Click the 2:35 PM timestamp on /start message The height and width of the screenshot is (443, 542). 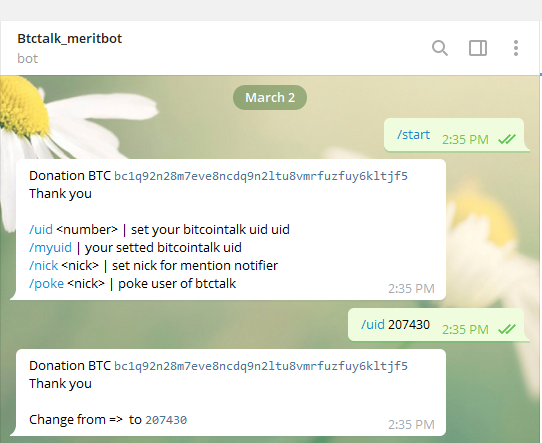tap(465, 140)
